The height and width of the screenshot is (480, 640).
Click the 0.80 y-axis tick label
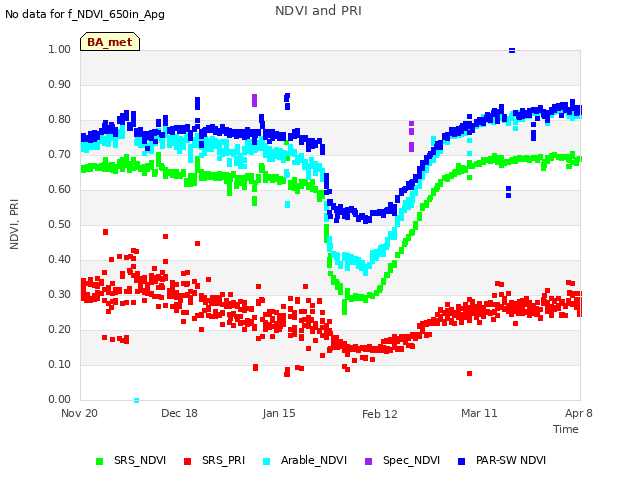pos(60,120)
